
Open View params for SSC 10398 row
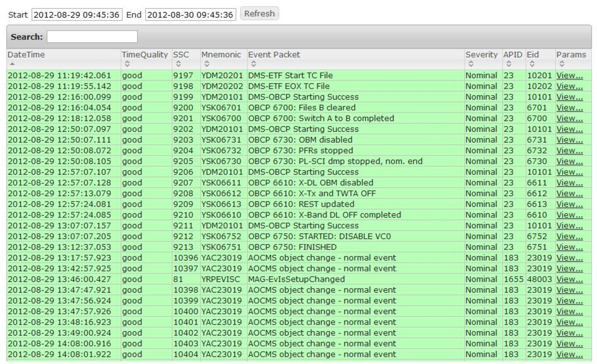coord(569,290)
